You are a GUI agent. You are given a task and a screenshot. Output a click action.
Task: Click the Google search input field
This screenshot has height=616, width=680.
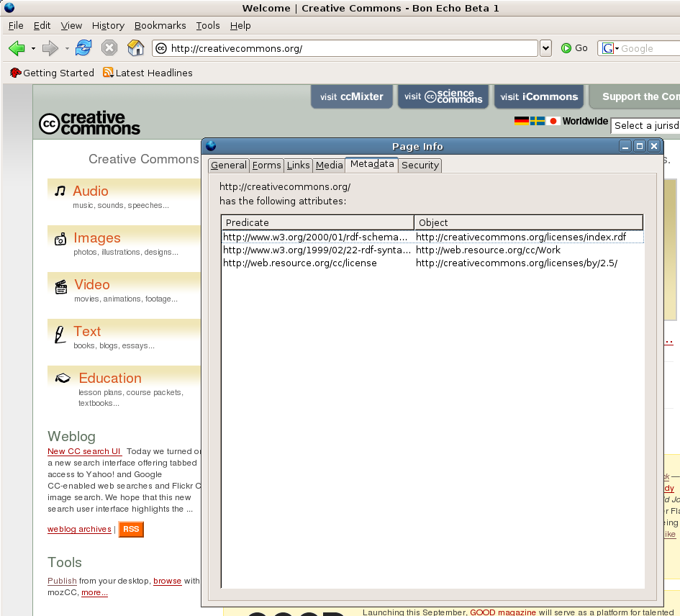tap(650, 48)
